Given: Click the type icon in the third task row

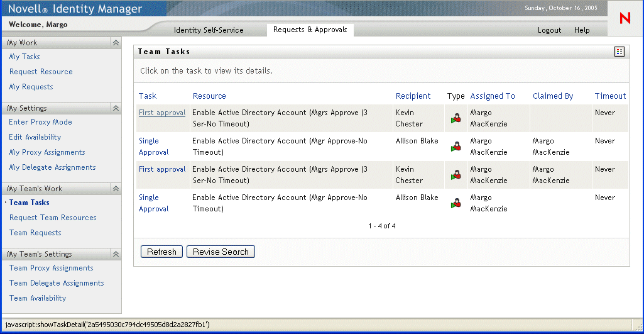Looking at the screenshot, I should 457,175.
